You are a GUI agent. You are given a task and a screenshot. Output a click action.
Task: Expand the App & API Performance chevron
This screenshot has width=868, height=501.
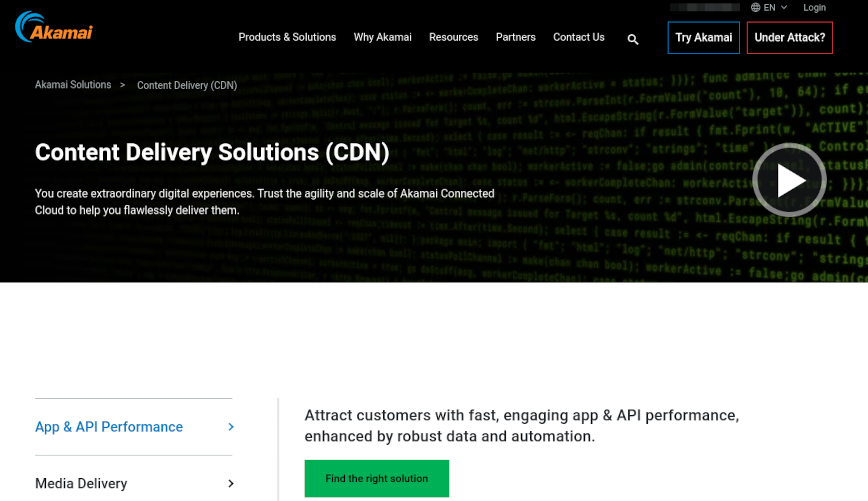click(x=231, y=427)
